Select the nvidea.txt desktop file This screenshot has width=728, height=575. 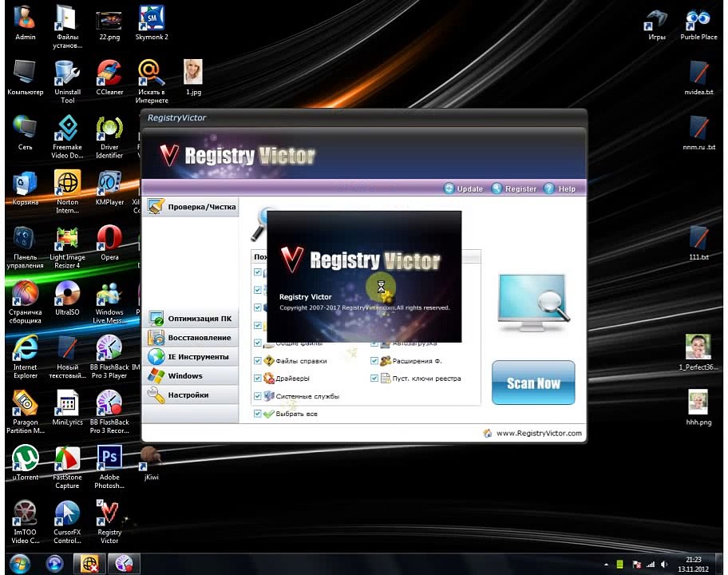[698, 78]
